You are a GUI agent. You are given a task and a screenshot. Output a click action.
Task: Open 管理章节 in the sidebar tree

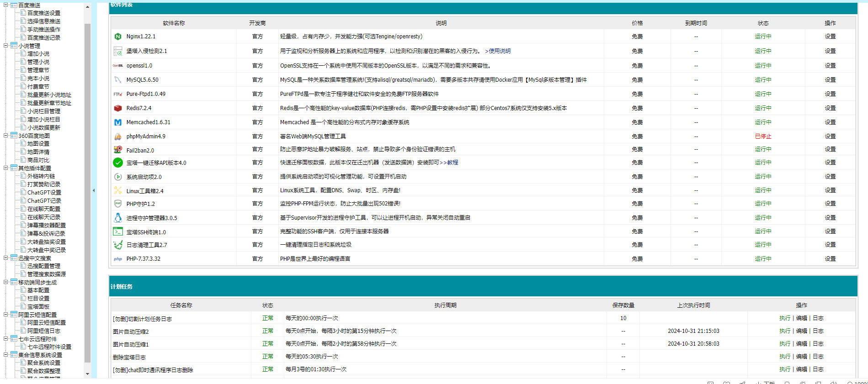point(38,70)
